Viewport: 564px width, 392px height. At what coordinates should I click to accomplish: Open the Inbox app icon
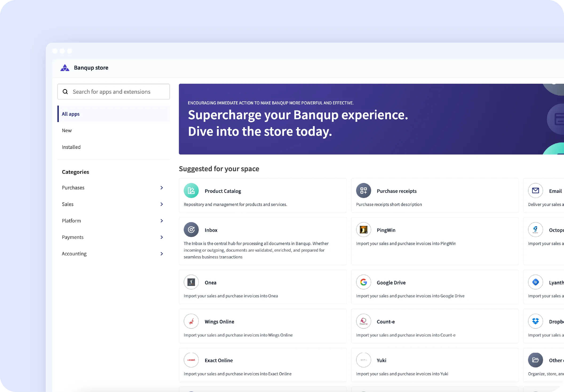[191, 230]
